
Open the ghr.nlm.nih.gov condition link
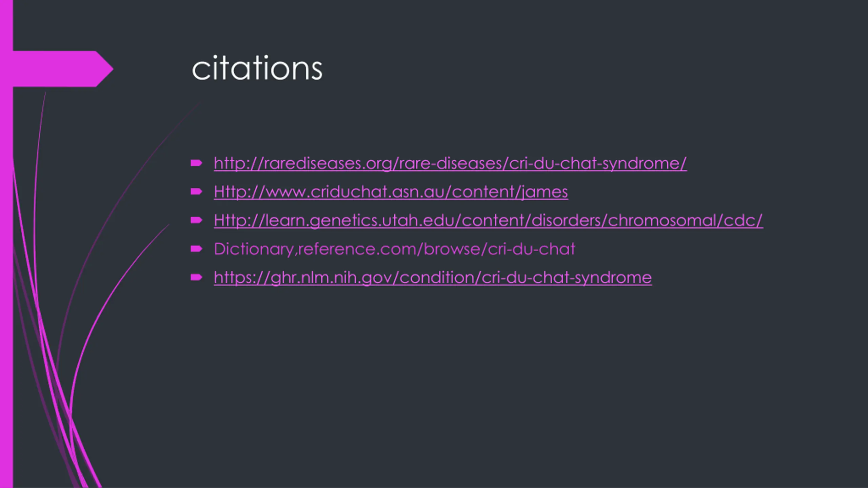coord(433,278)
